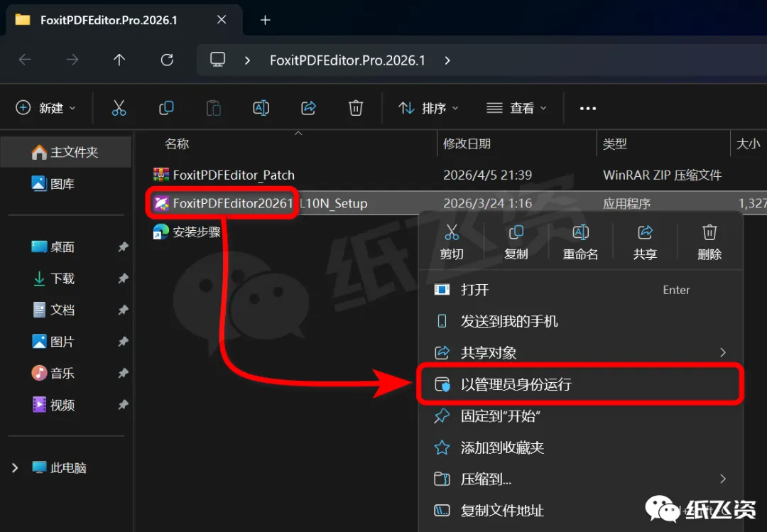Choose 复制文件地址 menu entry
Image resolution: width=767 pixels, height=532 pixels.
pos(581,511)
